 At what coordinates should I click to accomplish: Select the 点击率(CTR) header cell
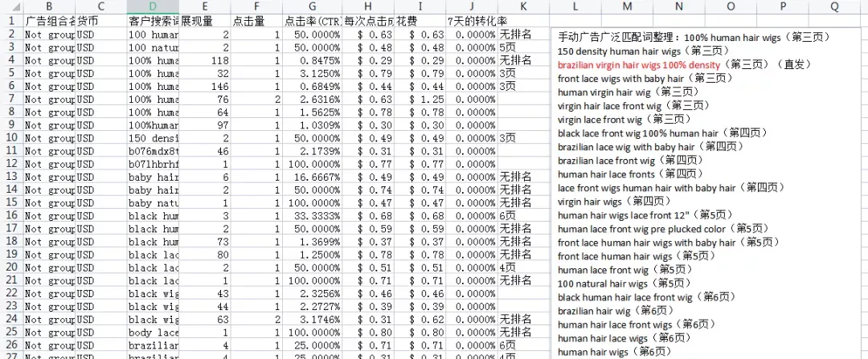coord(312,21)
